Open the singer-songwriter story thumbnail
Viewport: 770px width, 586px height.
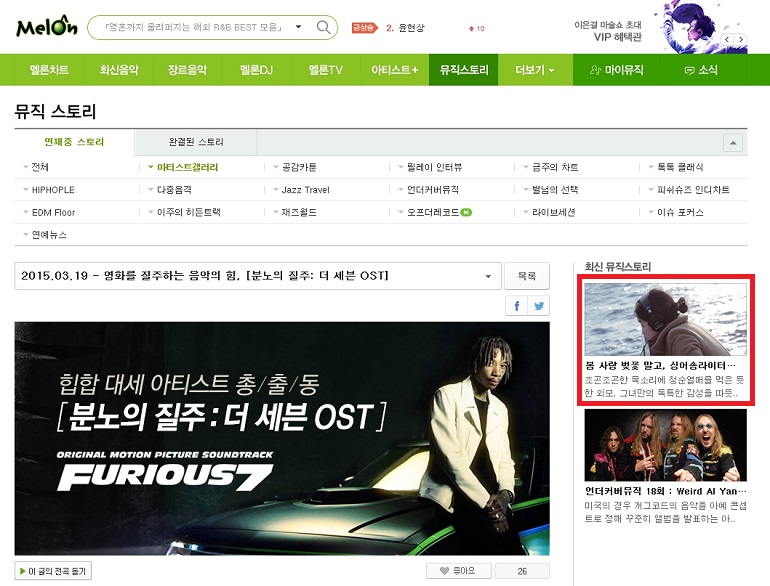coord(665,319)
